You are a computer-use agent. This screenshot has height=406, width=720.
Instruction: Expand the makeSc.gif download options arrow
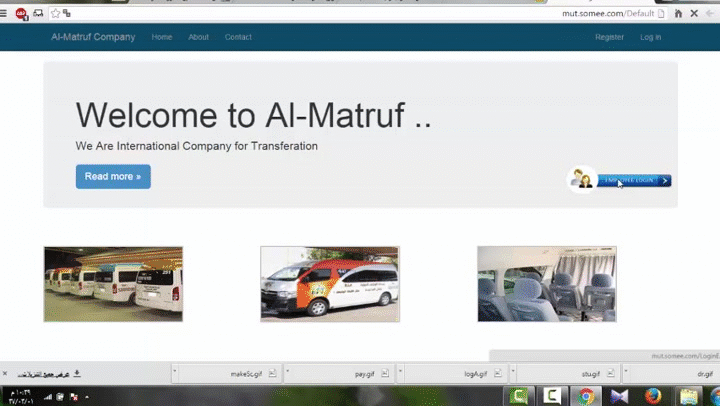[175, 373]
